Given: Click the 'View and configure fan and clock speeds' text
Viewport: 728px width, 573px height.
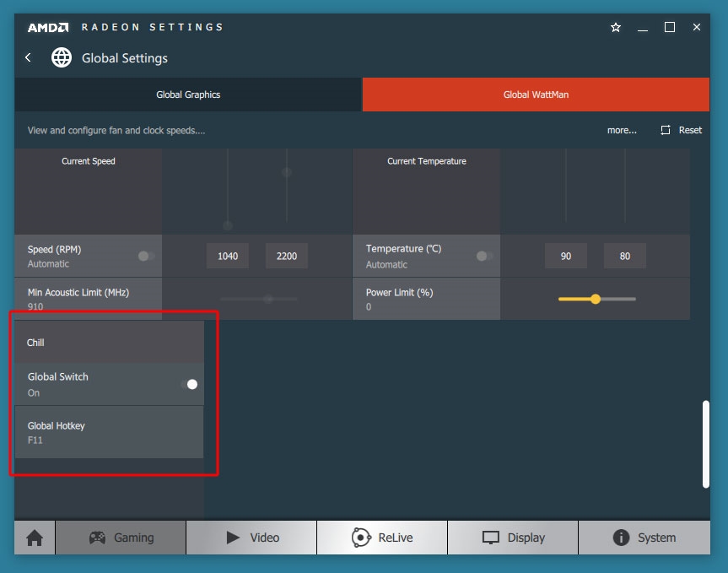Looking at the screenshot, I should (x=116, y=131).
